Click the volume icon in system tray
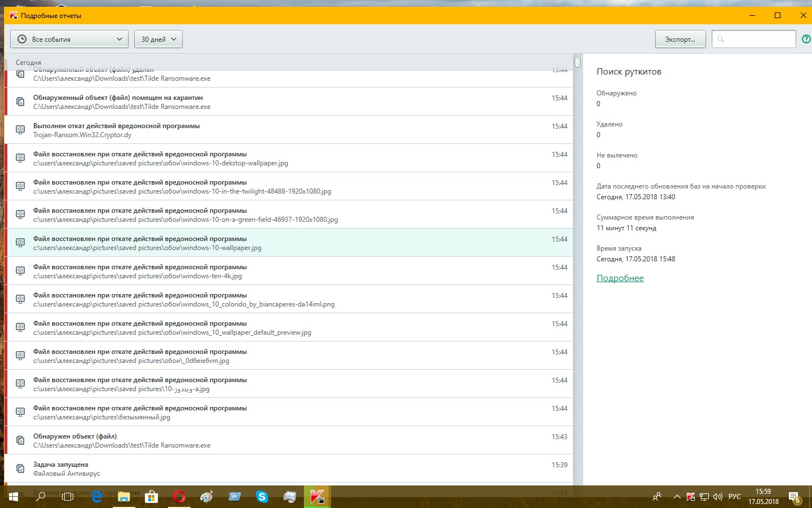The height and width of the screenshot is (508, 812). [718, 497]
